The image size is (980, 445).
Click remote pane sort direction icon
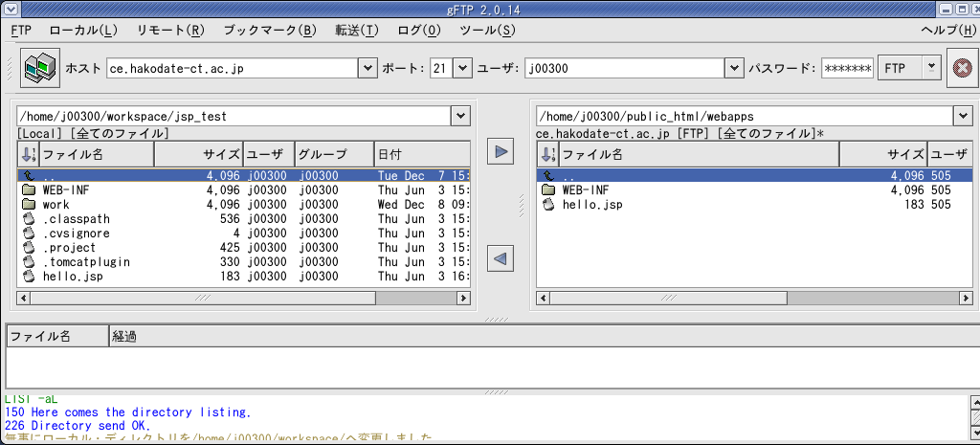point(547,154)
